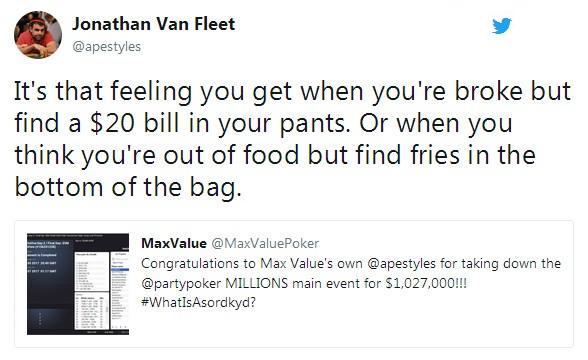Click the Jonathan Van Fleet display name
Viewport: 588px width, 360px height.
[x=153, y=24]
